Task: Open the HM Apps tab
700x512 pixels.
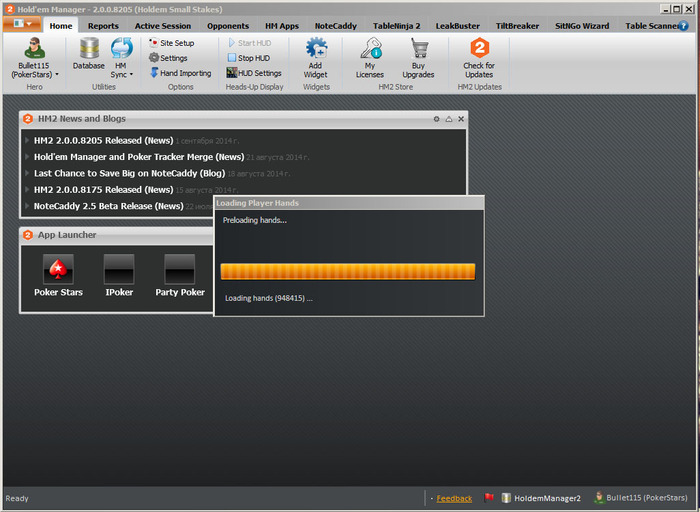Action: [282, 26]
